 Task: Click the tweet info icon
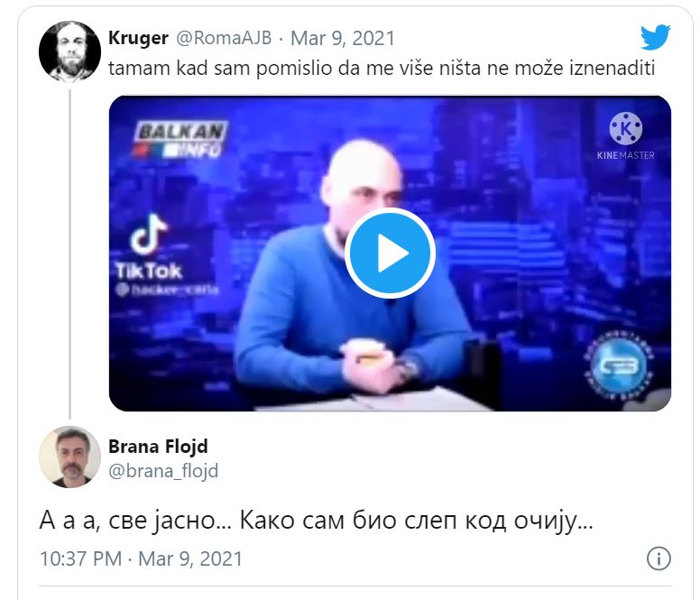tap(659, 558)
